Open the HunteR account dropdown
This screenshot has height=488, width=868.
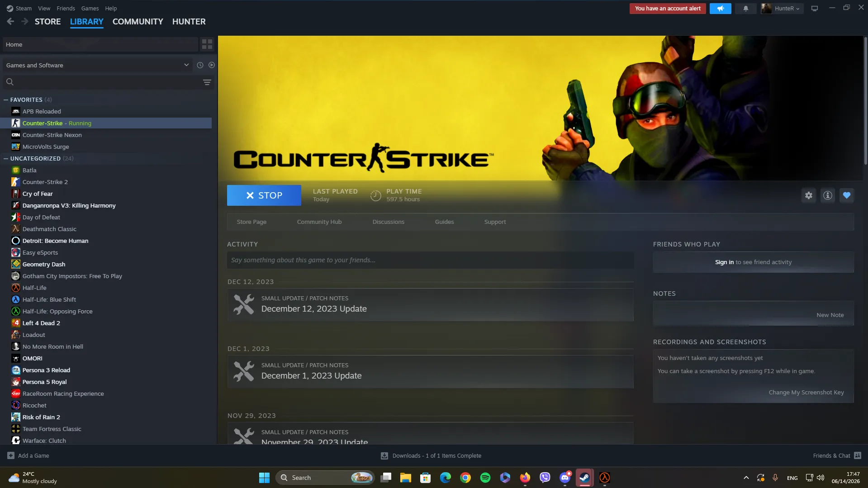[782, 8]
